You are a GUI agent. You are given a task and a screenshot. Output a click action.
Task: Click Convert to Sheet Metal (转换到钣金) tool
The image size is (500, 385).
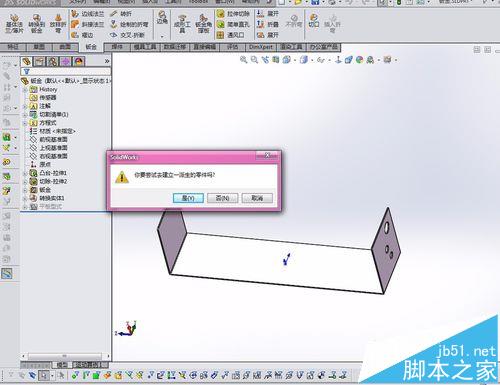click(x=36, y=24)
